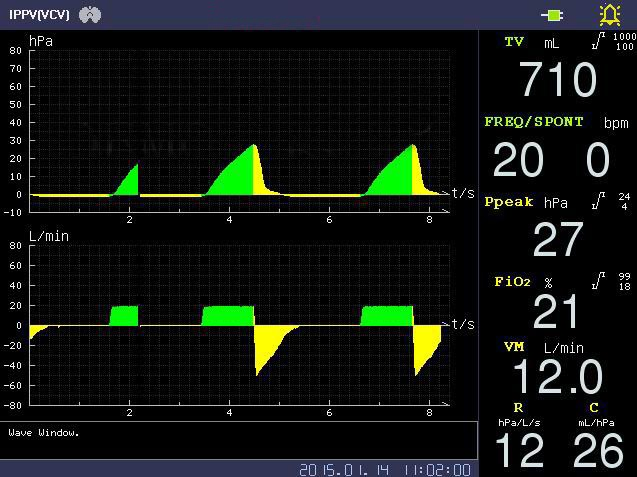
Task: Open the TV tidal volume parameter
Action: (x=514, y=42)
